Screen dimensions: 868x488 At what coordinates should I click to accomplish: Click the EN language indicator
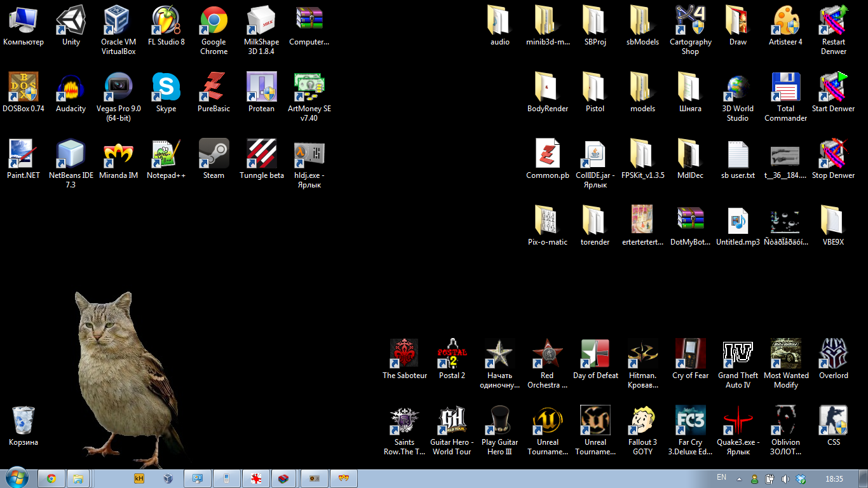[x=721, y=477]
